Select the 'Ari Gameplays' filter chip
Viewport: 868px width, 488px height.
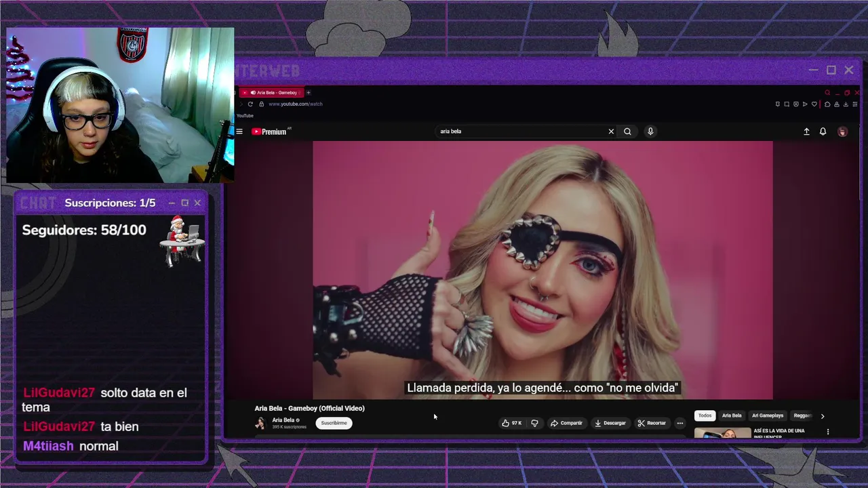[x=768, y=415]
